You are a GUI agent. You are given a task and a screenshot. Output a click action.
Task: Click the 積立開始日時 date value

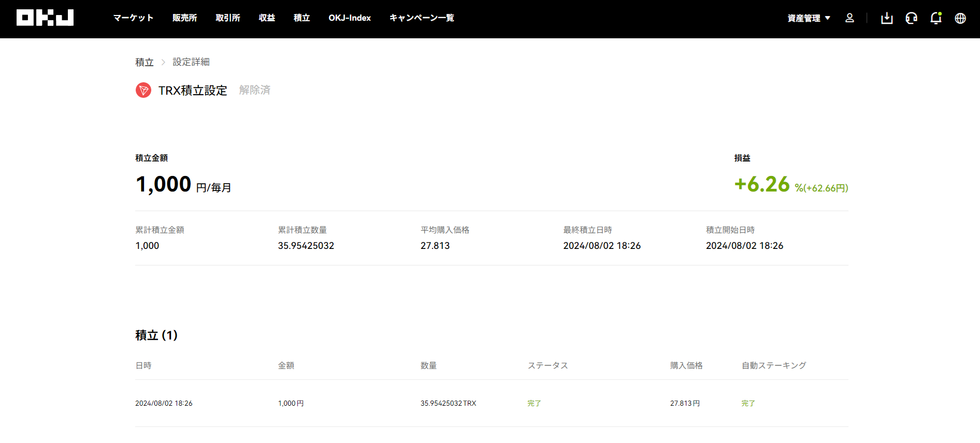(744, 246)
